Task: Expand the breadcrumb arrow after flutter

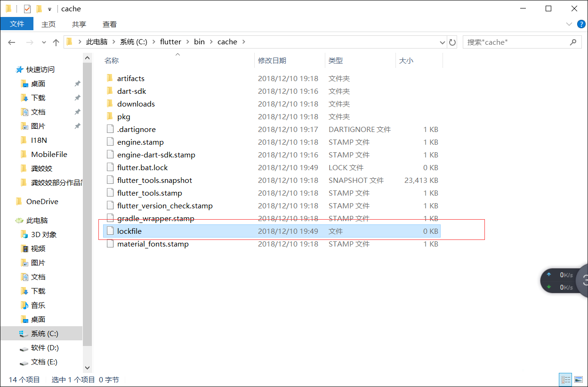Action: pyautogui.click(x=186, y=41)
